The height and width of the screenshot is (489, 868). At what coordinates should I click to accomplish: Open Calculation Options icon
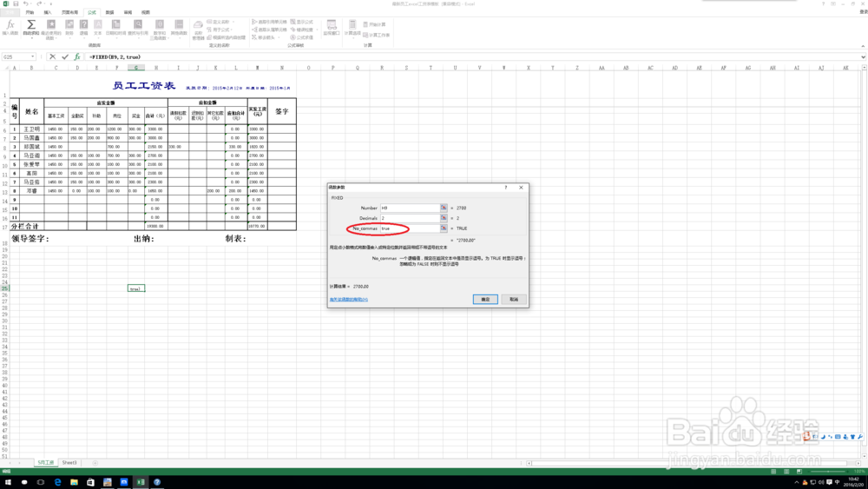[x=352, y=25]
